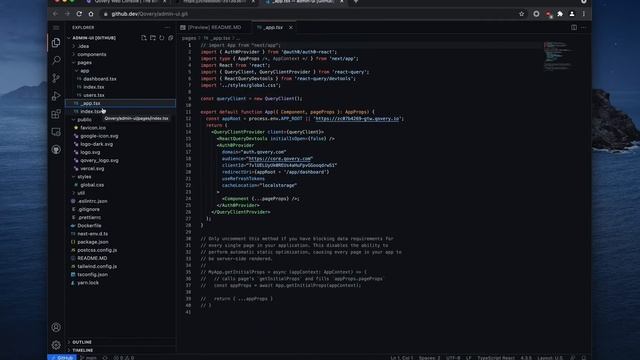This screenshot has height=360, width=640.
Task: Click the New Folder icon in Explorer
Action: tap(153, 38)
